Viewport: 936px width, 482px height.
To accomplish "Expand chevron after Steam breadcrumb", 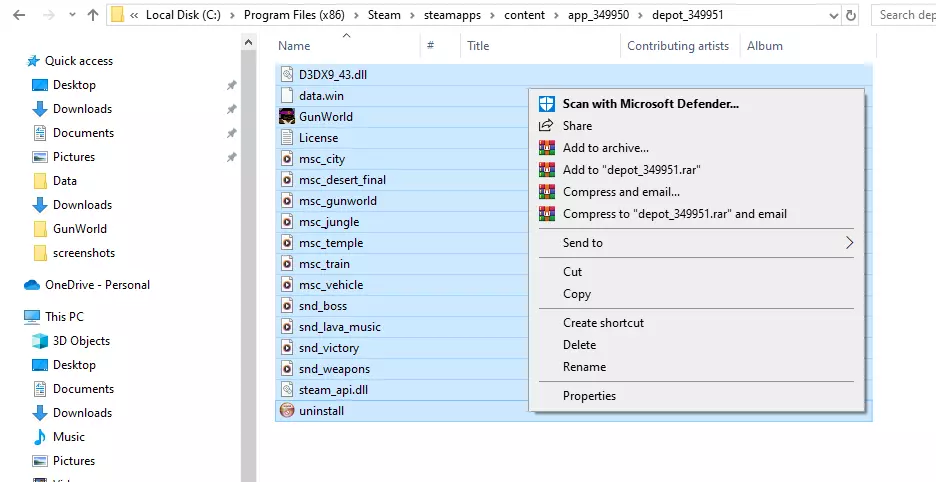I will tap(412, 16).
